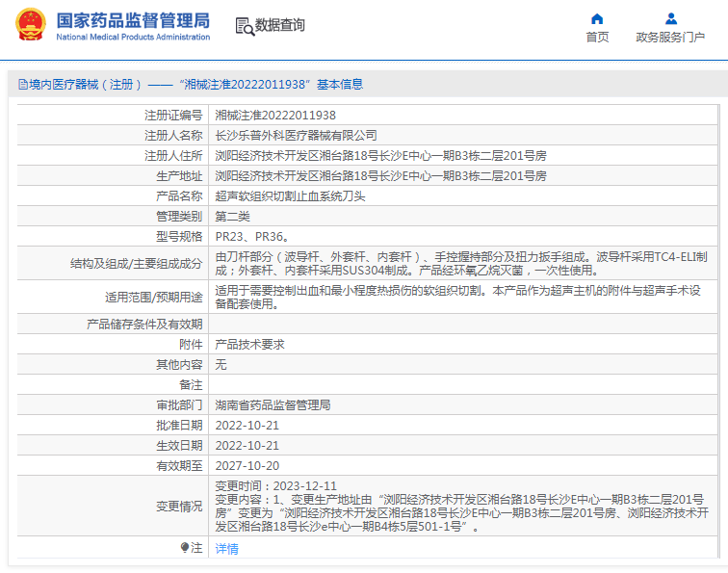Click attachment value 产品技术要求

249,345
